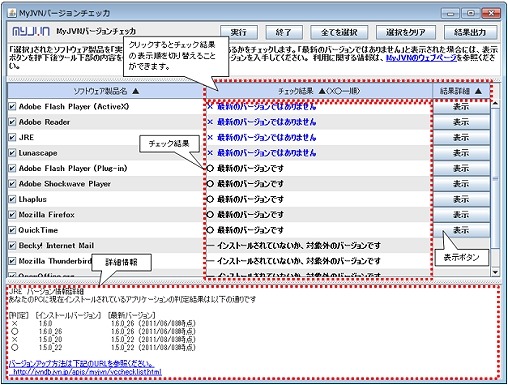Sort by 結果詳細 column header
The height and width of the screenshot is (385, 508).
(x=461, y=91)
